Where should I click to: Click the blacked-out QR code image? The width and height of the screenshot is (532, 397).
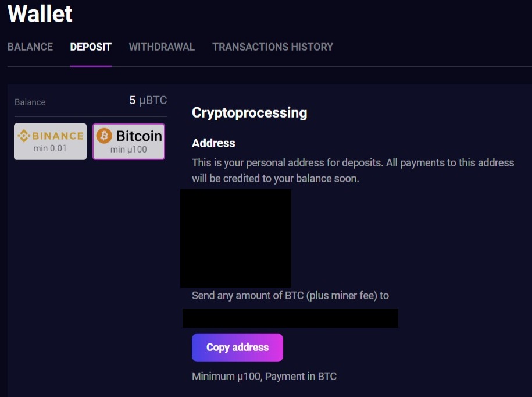coord(236,238)
